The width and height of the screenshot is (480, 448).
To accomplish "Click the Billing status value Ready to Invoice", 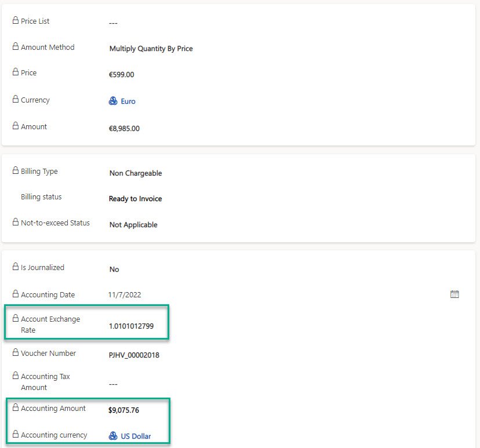I will point(136,199).
